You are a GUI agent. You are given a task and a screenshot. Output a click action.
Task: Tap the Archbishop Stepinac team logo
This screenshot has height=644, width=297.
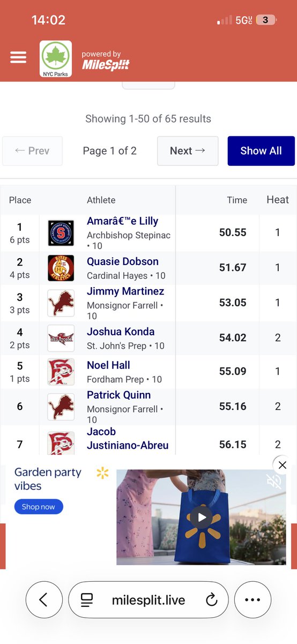60,233
